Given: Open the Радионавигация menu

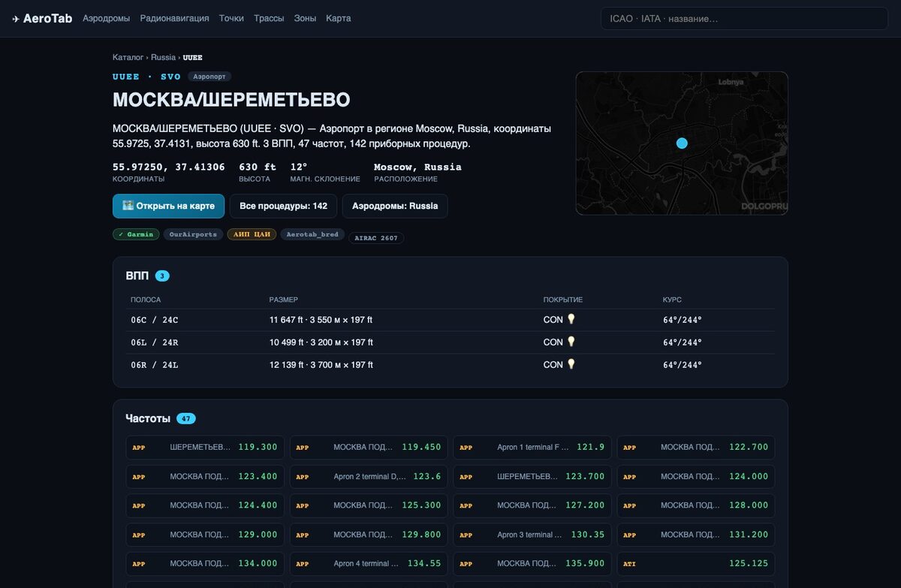Looking at the screenshot, I should click(174, 18).
